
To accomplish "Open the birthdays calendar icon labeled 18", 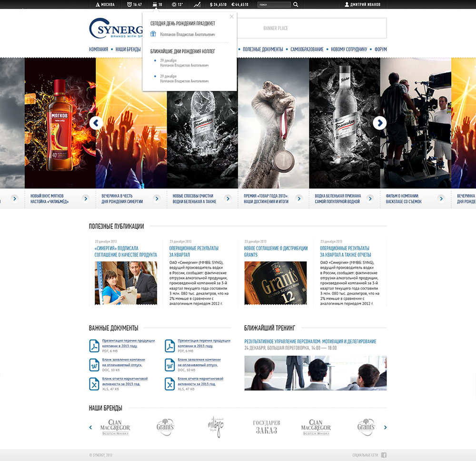I will 155,5.
